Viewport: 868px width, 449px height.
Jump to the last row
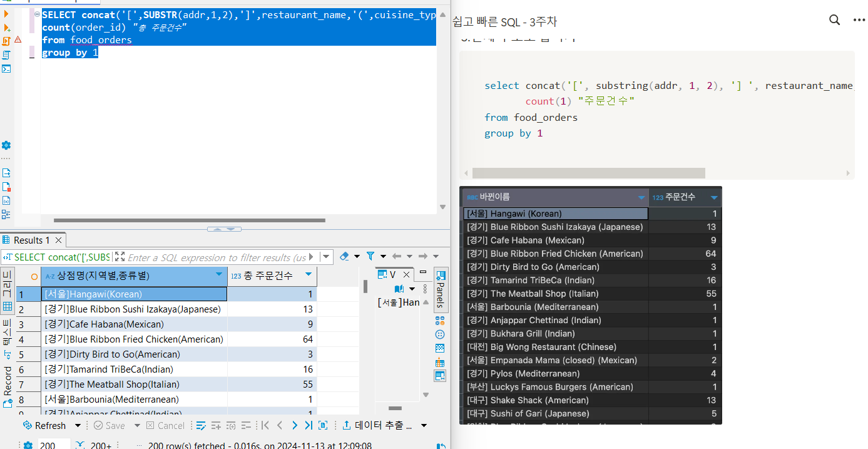309,425
